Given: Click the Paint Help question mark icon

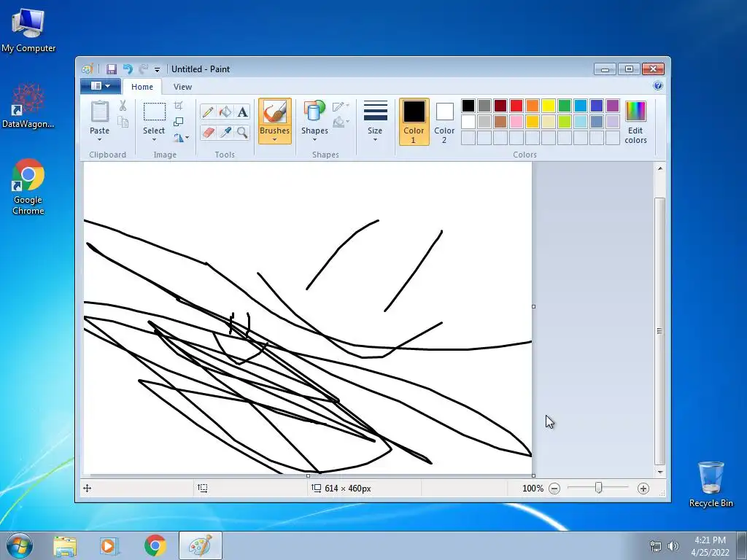Looking at the screenshot, I should coord(658,86).
